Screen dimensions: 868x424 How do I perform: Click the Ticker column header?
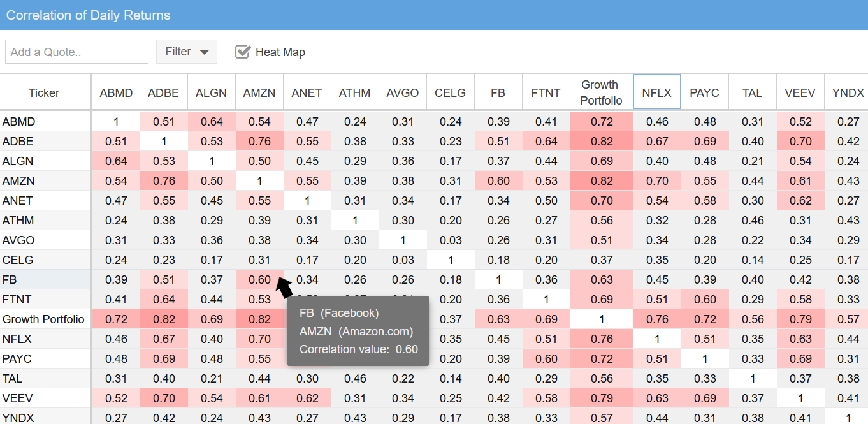[44, 91]
